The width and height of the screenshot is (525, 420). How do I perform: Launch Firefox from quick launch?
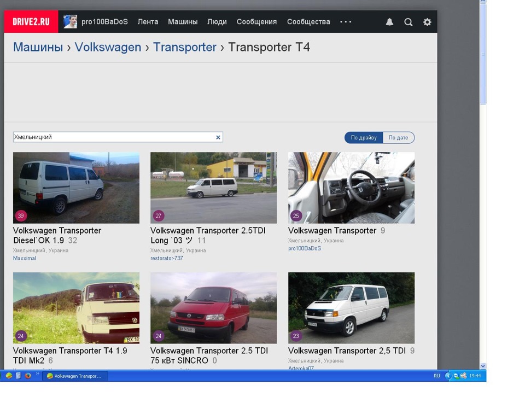click(x=28, y=376)
